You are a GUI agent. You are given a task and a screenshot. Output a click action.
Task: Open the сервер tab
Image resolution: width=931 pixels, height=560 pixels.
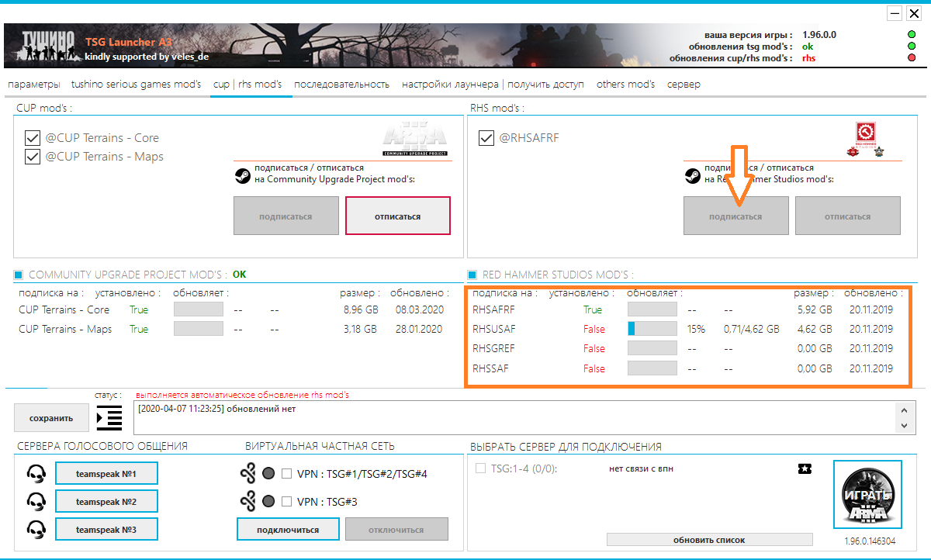tap(684, 85)
